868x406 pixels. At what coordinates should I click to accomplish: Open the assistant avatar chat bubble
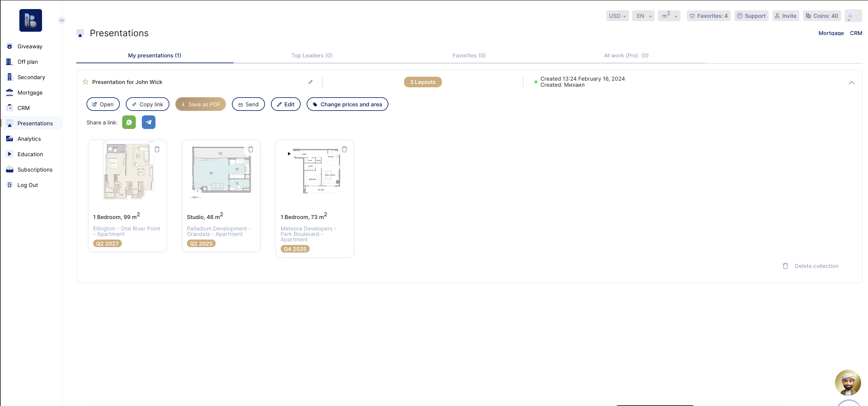pos(847,382)
